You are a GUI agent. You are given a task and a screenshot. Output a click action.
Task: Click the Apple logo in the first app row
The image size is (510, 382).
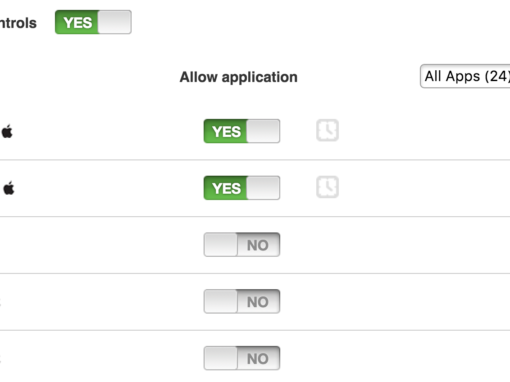coord(7,131)
